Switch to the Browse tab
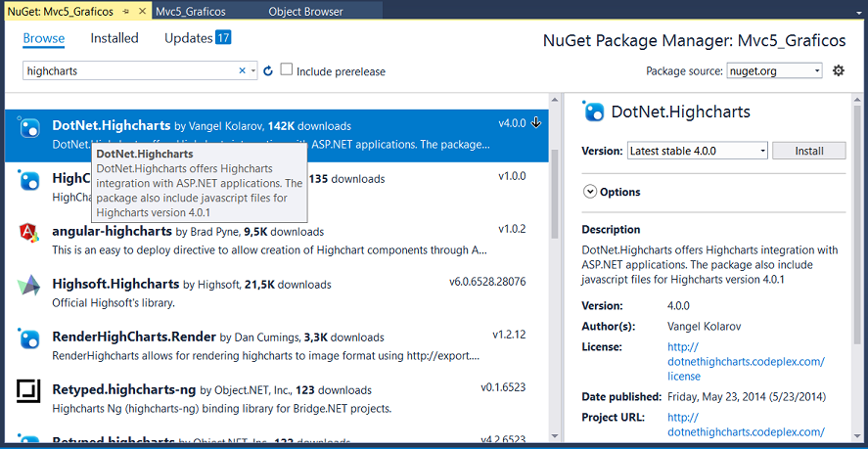 click(x=44, y=38)
